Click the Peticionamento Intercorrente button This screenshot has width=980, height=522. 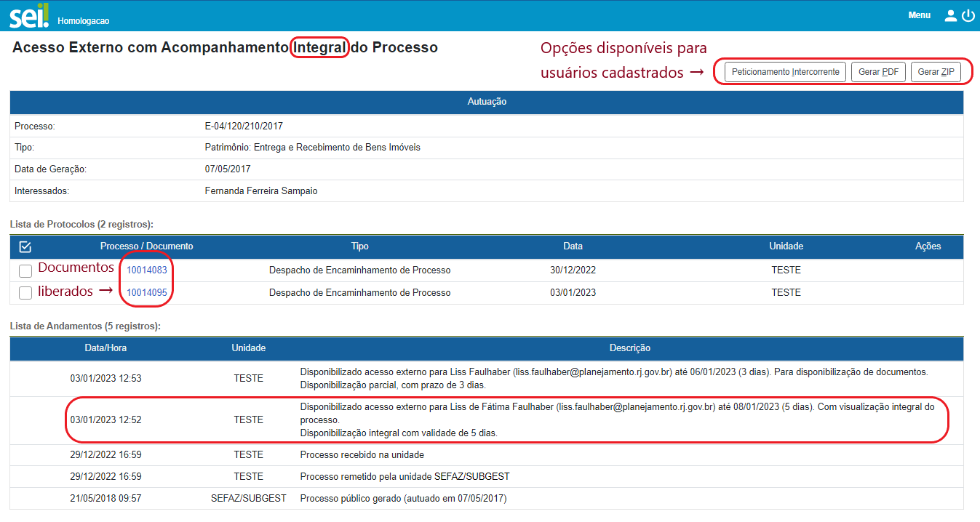click(x=785, y=72)
